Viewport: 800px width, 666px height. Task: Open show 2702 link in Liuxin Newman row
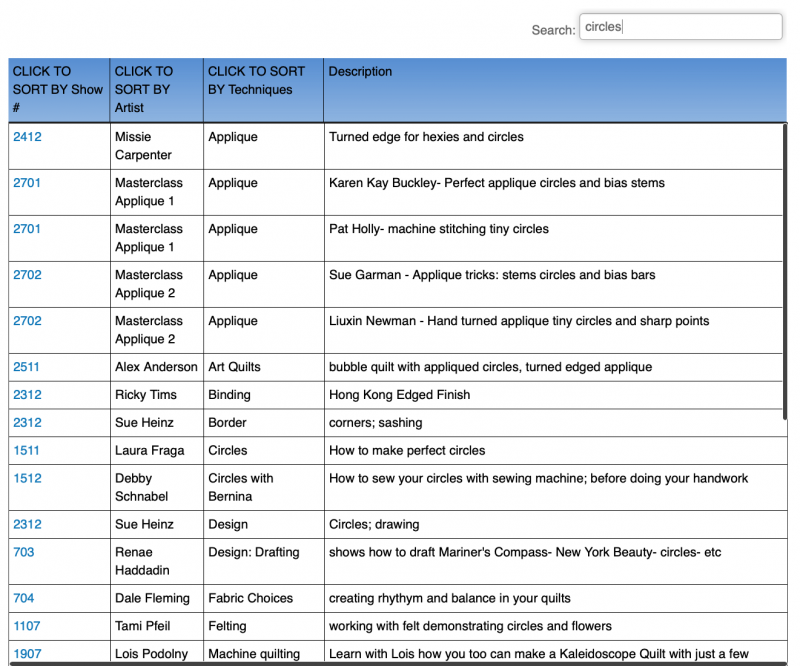point(27,321)
